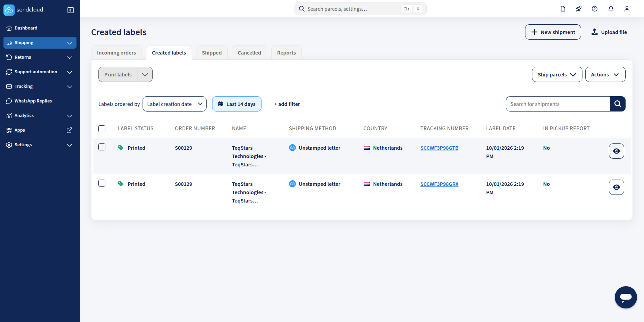Click the Print labels button
644x322 pixels.
tap(118, 74)
